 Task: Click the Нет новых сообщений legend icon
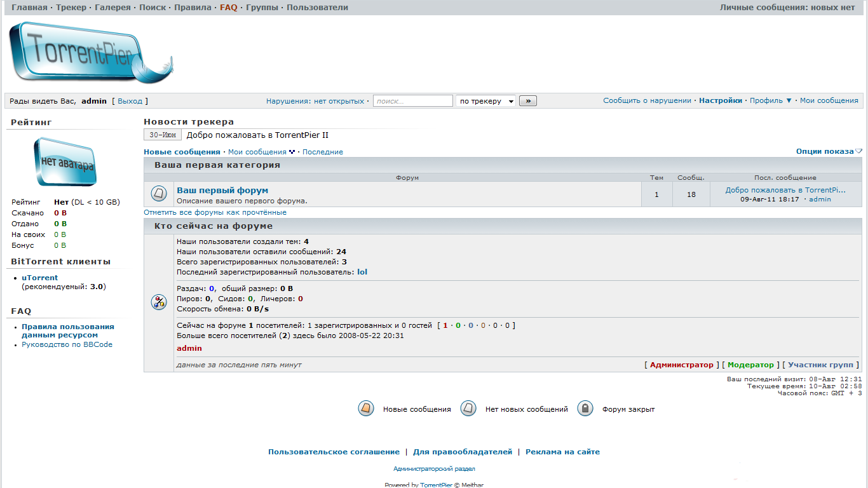468,409
